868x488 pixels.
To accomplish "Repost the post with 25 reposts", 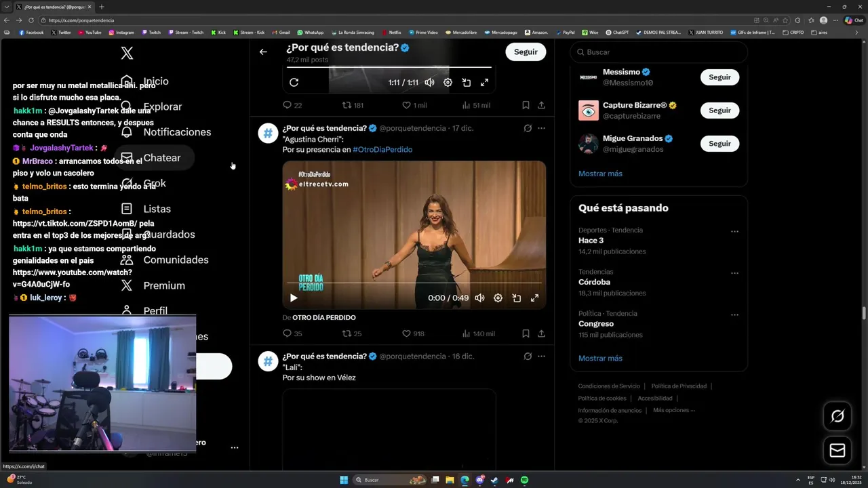I will click(352, 333).
